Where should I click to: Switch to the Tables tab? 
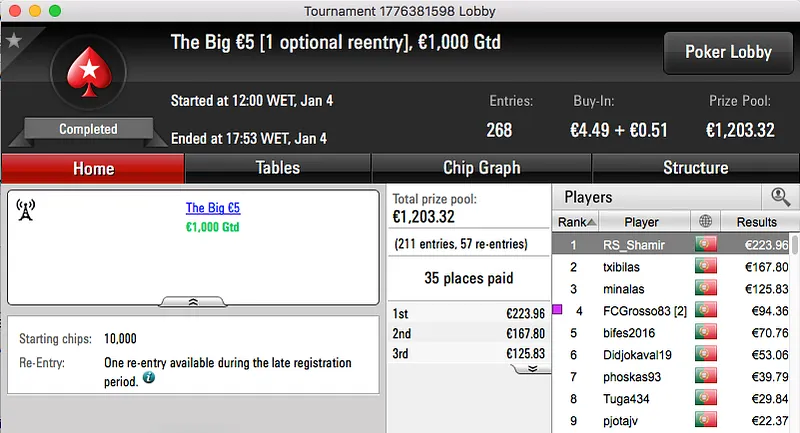pyautogui.click(x=278, y=168)
